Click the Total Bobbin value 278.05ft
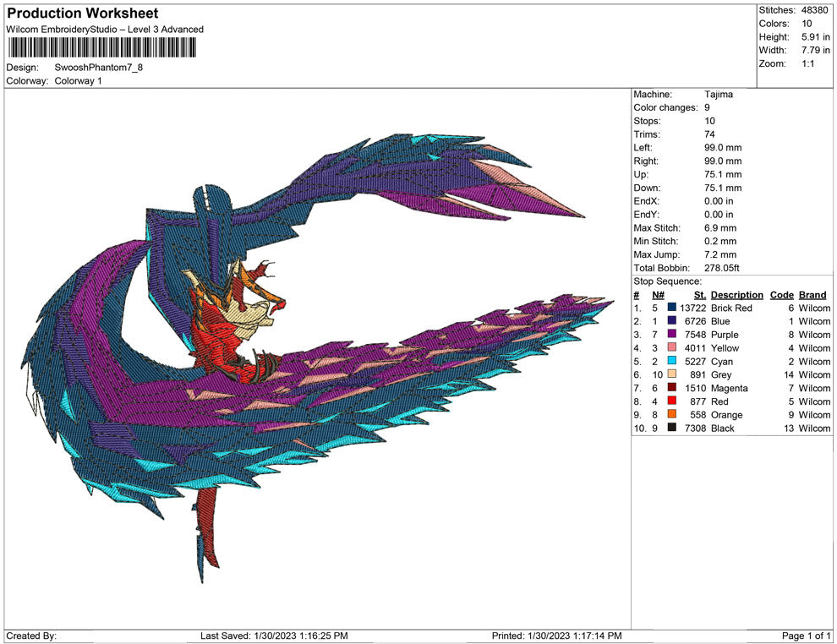Viewport: 837px width, 644px height. coord(722,268)
